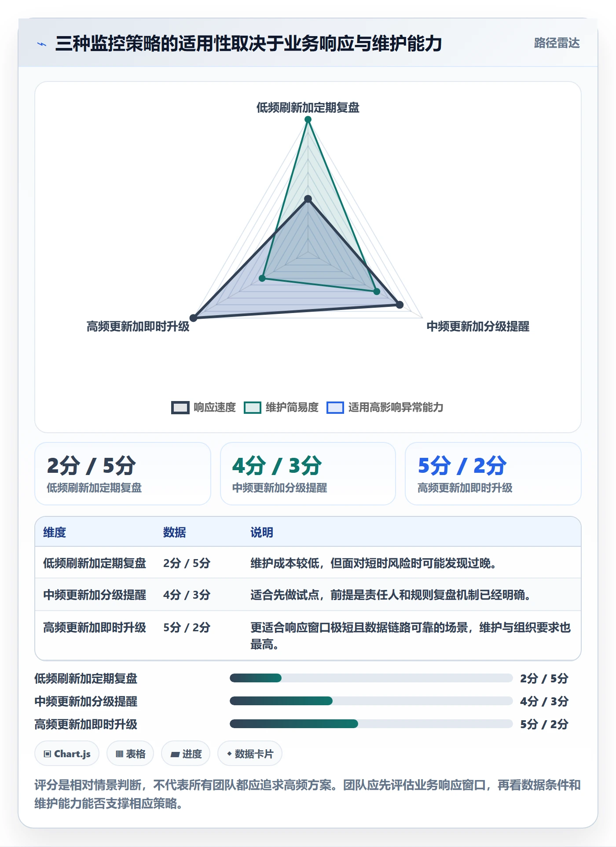This screenshot has height=847, width=616.
Task: Click the 4分 / 3分 value in table
Action: [x=187, y=595]
